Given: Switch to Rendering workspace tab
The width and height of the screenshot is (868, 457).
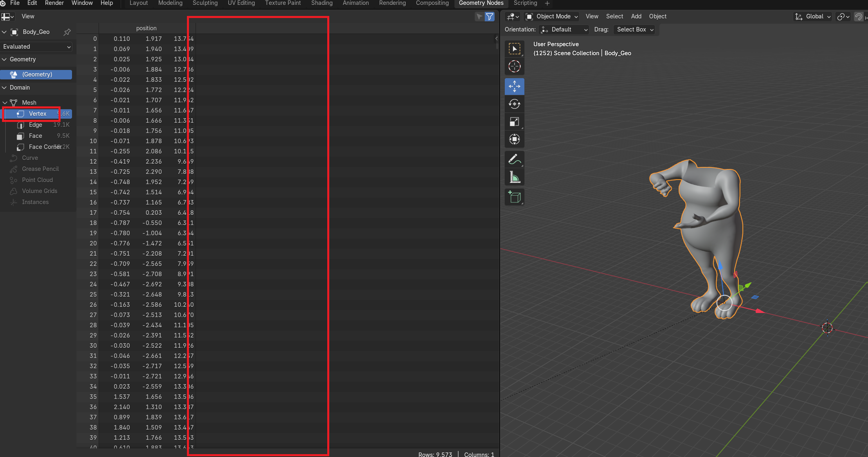Looking at the screenshot, I should tap(392, 3).
